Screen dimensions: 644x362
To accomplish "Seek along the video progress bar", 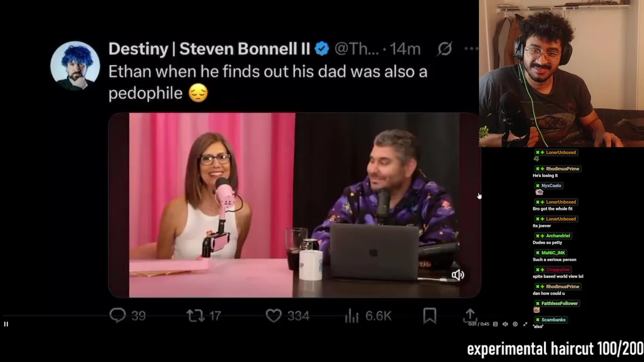I will [239, 316].
